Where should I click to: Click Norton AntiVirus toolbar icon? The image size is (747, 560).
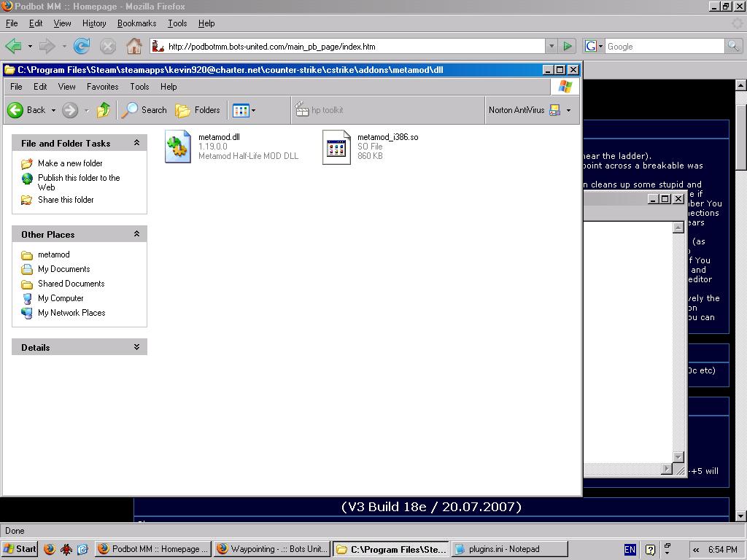pyautogui.click(x=554, y=110)
